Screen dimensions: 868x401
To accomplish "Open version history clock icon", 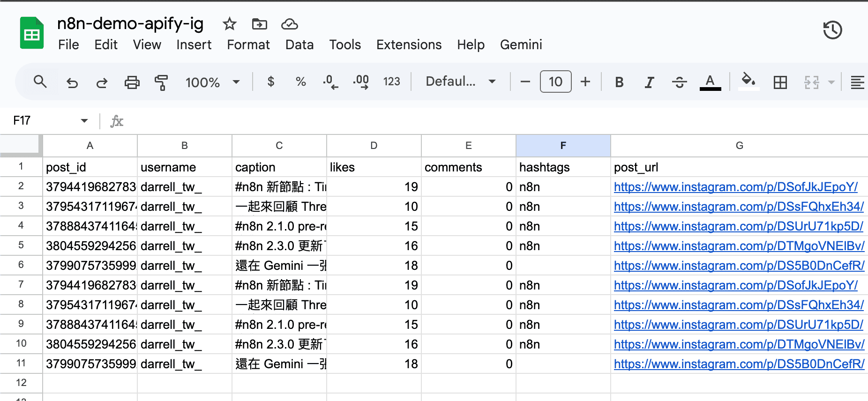I will click(833, 30).
